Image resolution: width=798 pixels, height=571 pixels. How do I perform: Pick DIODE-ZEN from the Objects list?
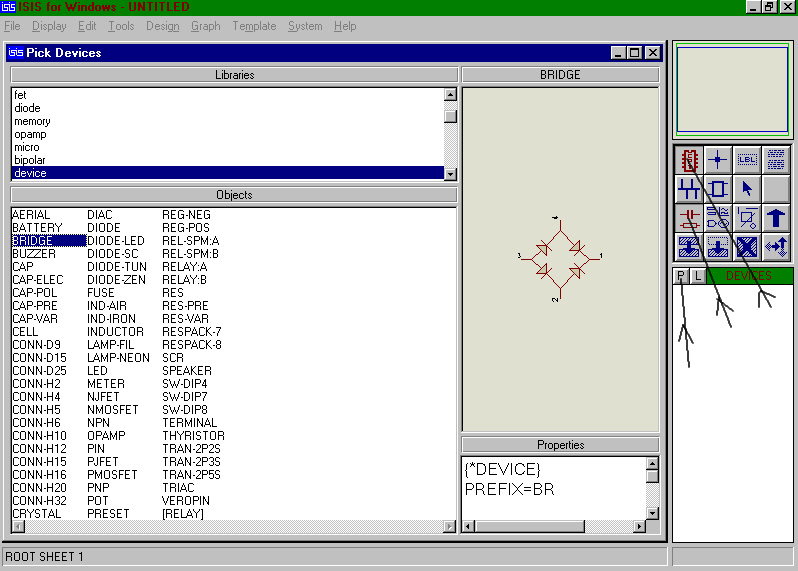pyautogui.click(x=117, y=280)
